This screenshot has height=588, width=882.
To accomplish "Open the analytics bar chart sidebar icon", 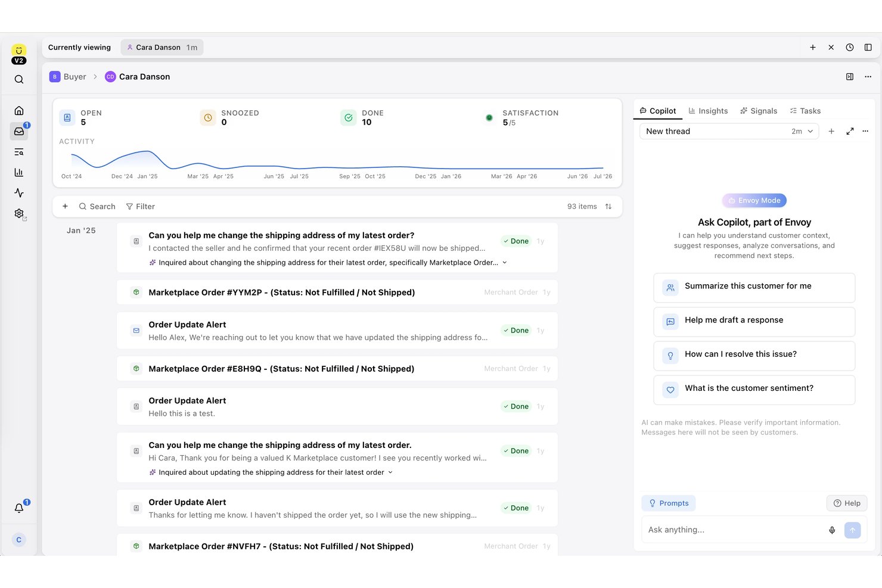I will (19, 172).
